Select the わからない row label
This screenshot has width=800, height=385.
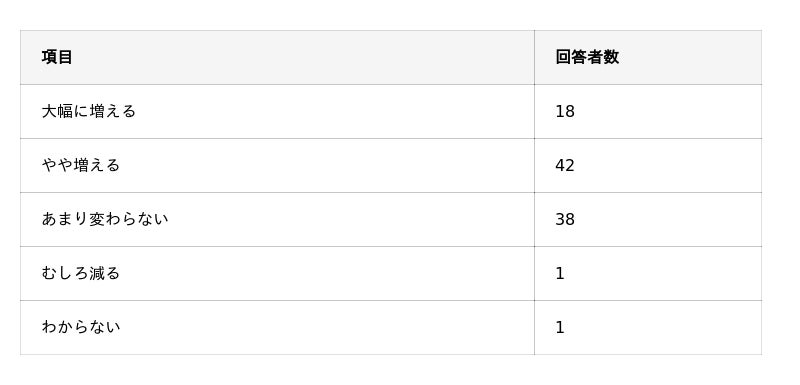(81, 327)
